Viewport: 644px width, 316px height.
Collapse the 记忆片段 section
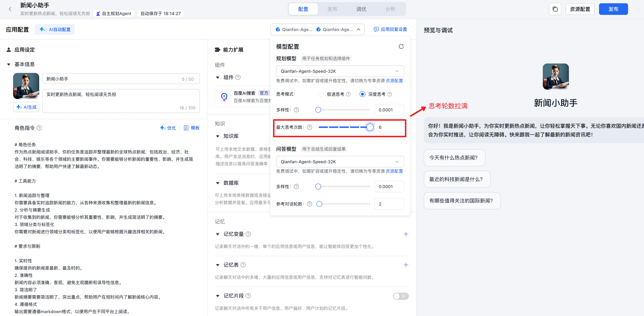(218, 296)
